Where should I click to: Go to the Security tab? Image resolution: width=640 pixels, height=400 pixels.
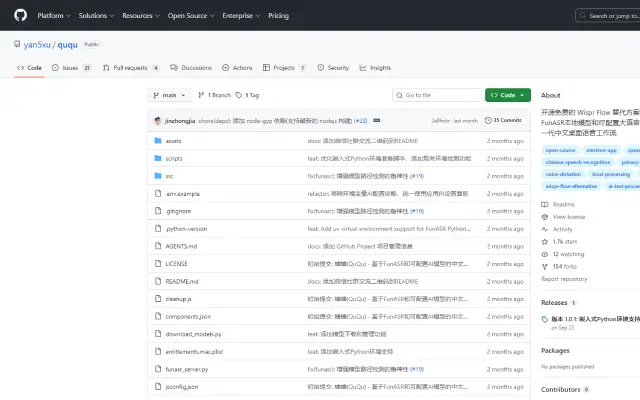pos(333,68)
